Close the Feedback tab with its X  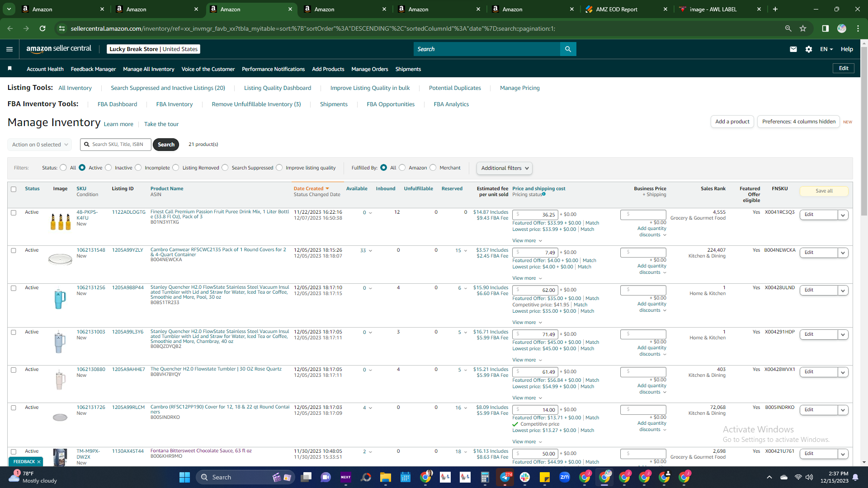click(39, 462)
